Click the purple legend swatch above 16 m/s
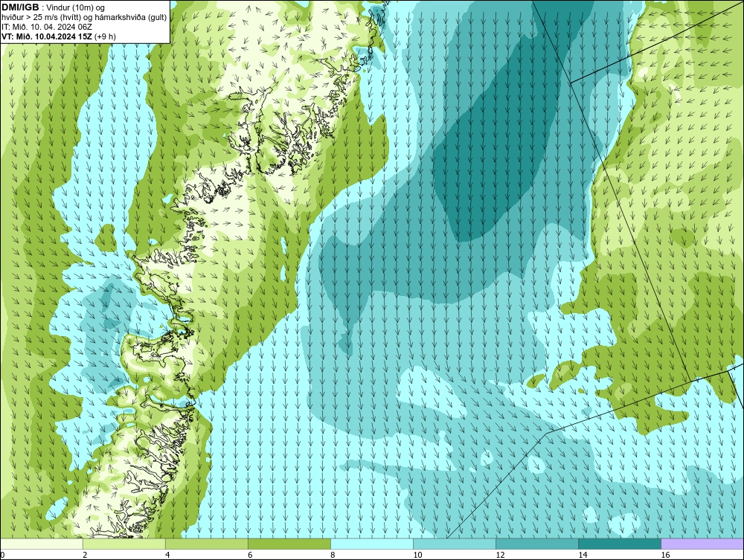The image size is (744, 560). click(703, 544)
